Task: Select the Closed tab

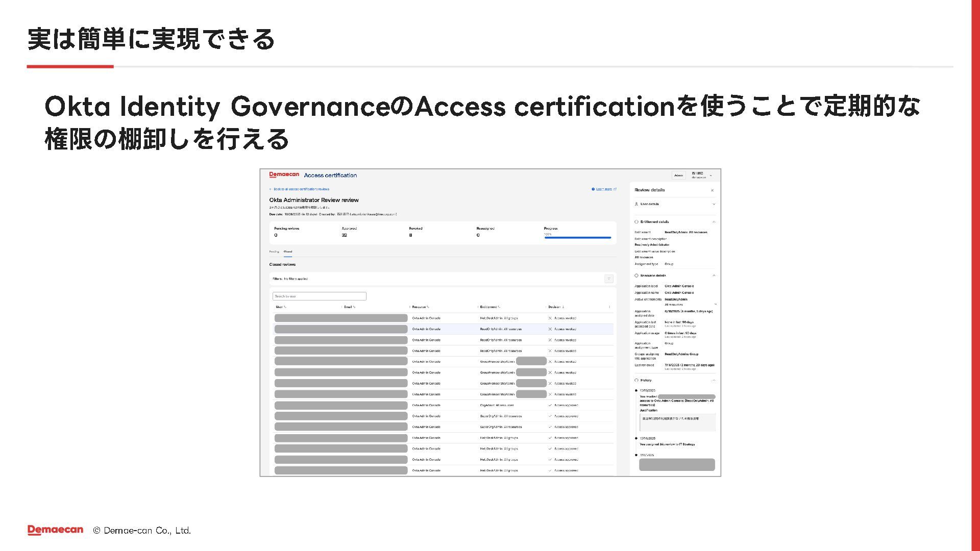Action: tap(288, 252)
